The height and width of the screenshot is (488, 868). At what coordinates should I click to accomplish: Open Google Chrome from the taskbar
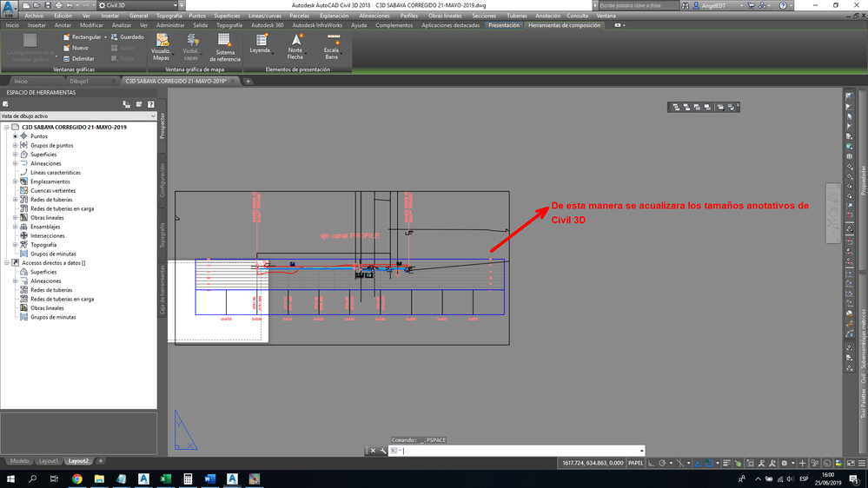point(77,479)
